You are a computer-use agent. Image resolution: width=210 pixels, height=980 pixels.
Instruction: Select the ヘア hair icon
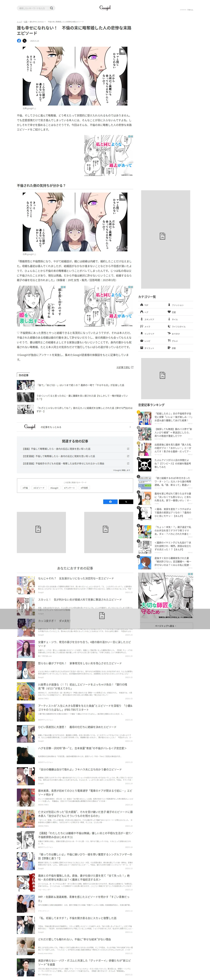(142, 312)
